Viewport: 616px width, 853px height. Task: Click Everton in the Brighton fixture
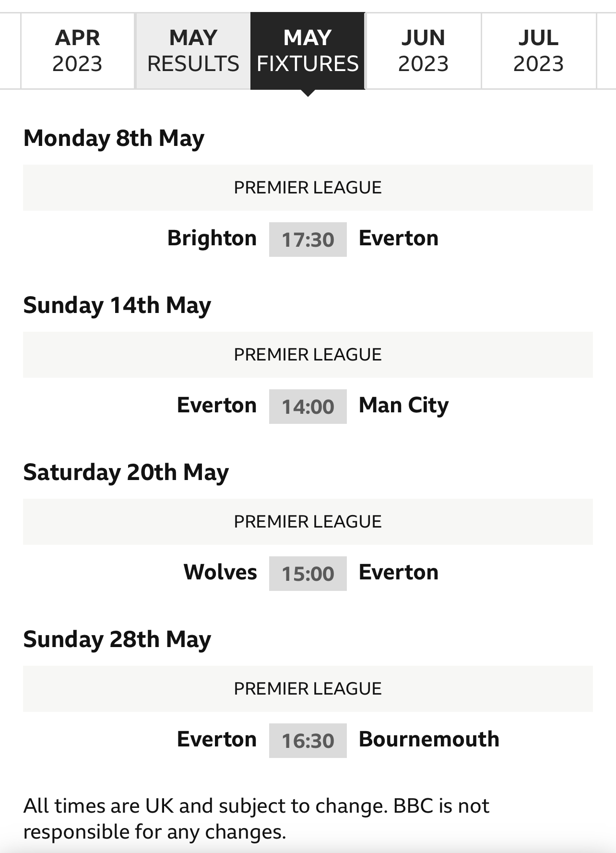click(x=399, y=238)
